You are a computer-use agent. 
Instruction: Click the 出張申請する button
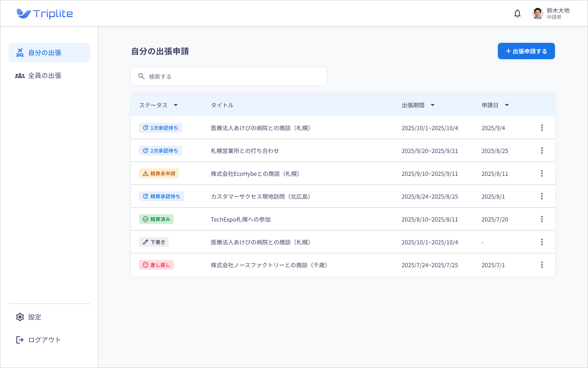point(526,51)
